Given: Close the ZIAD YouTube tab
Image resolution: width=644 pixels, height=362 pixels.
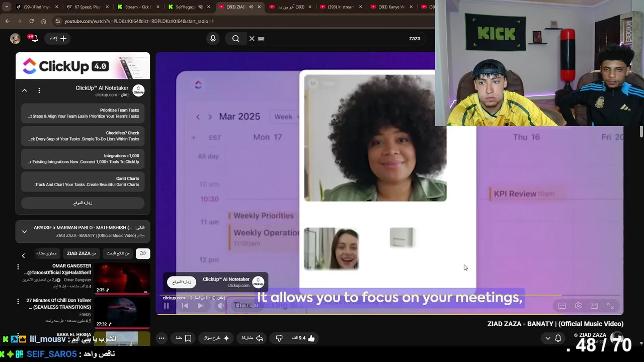Looking at the screenshot, I should point(259,7).
